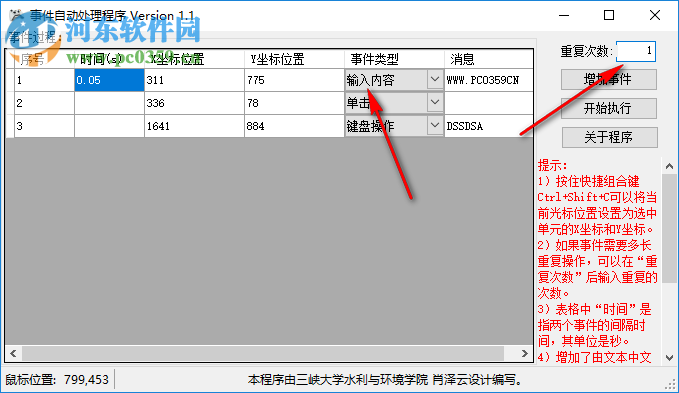Select the empty time cell in row 2
Screen dimensions: 679x393
(x=109, y=103)
